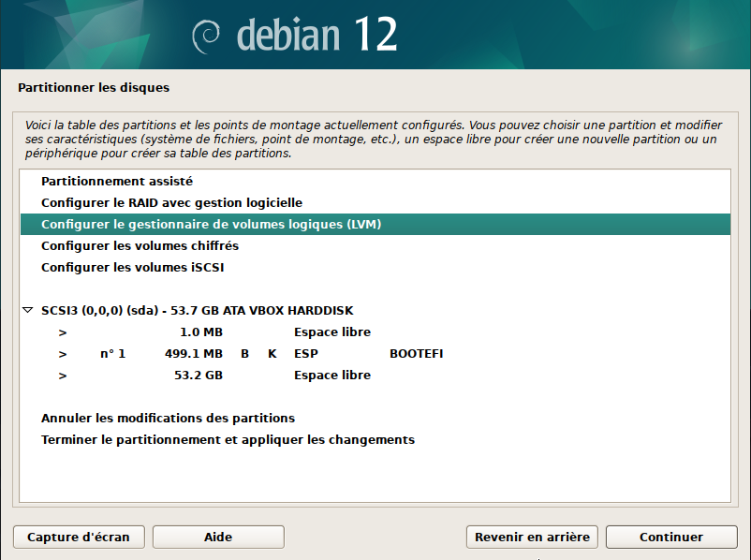The height and width of the screenshot is (560, 751).
Task: Choose Terminer le partitionnement et appliquer les changements
Action: [x=375, y=440]
